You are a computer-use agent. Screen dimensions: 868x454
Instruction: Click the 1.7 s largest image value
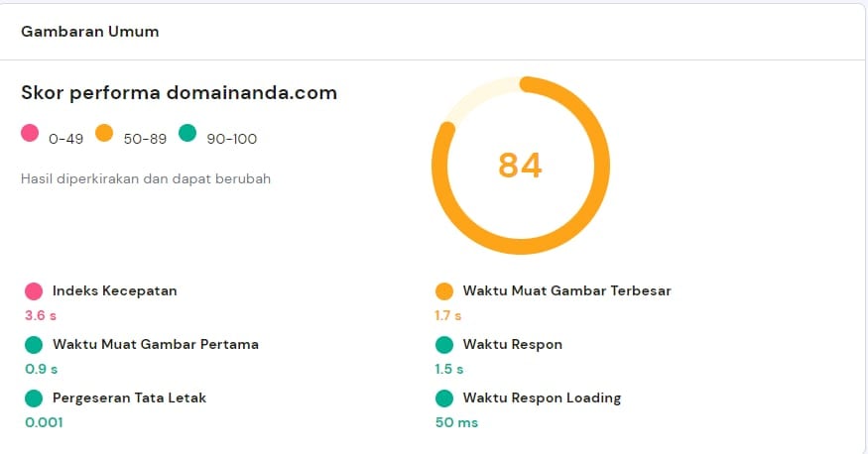448,316
